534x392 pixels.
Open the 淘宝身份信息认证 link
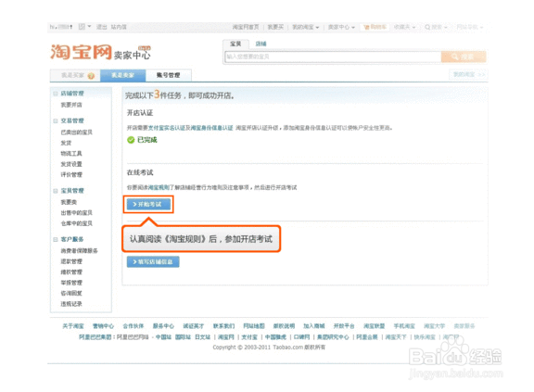tap(211, 128)
